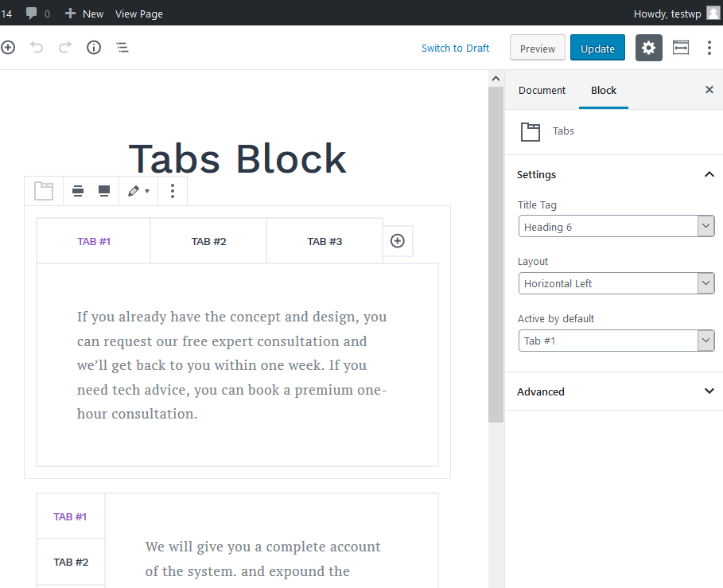Click the Undo arrow icon
The image size is (723, 588).
pos(37,48)
